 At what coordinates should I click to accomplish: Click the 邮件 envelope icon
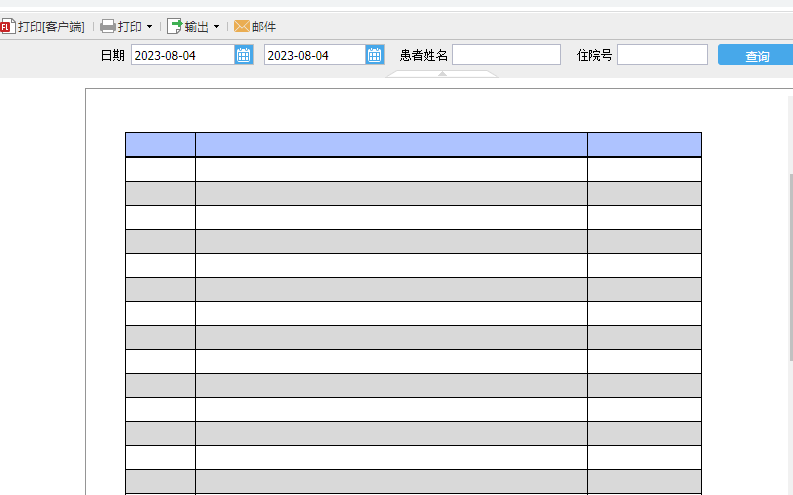click(242, 26)
